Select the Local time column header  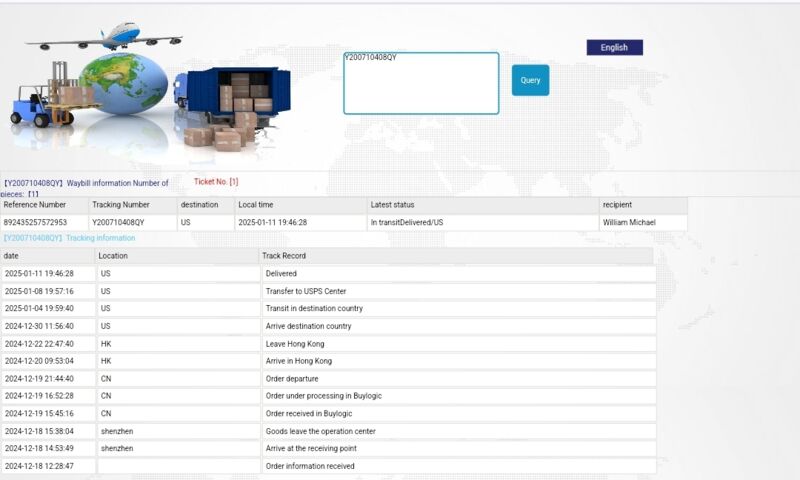click(301, 205)
